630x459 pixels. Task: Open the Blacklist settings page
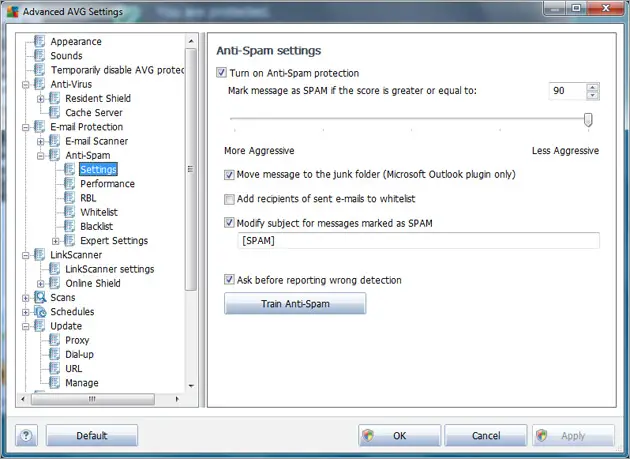pyautogui.click(x=96, y=226)
